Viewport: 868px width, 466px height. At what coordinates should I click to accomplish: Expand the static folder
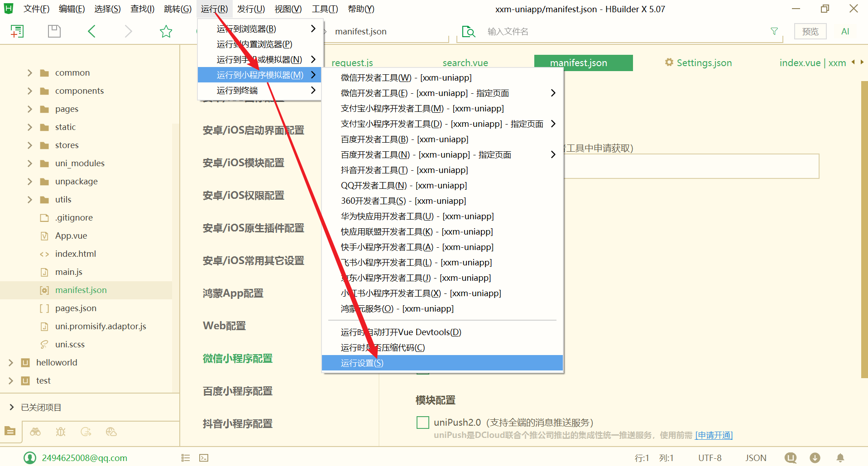30,127
